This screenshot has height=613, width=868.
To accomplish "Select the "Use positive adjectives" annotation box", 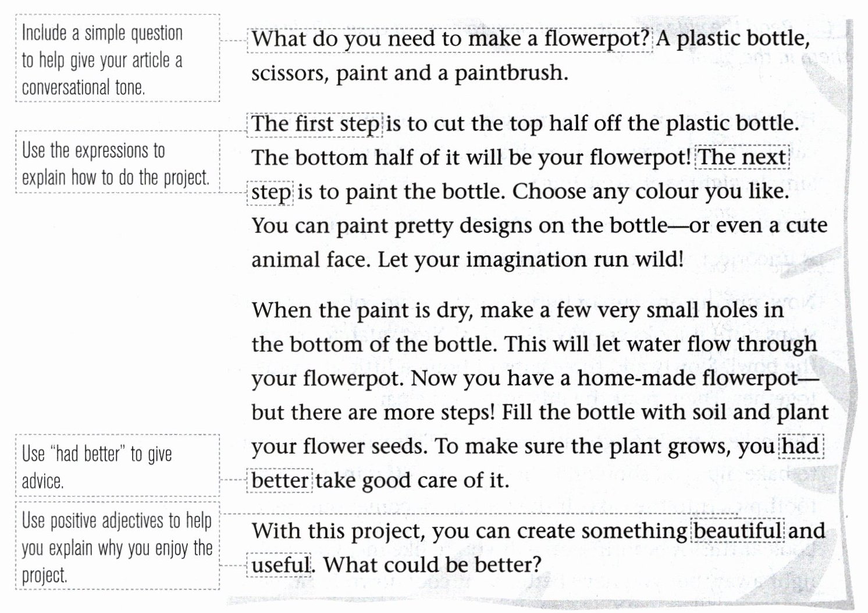I will (x=118, y=546).
